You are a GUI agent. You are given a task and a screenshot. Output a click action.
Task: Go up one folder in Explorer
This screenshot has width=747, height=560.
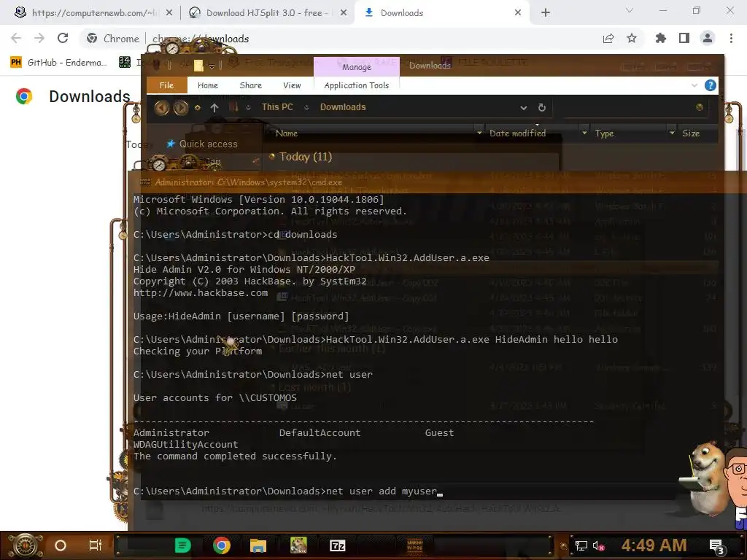pyautogui.click(x=214, y=108)
